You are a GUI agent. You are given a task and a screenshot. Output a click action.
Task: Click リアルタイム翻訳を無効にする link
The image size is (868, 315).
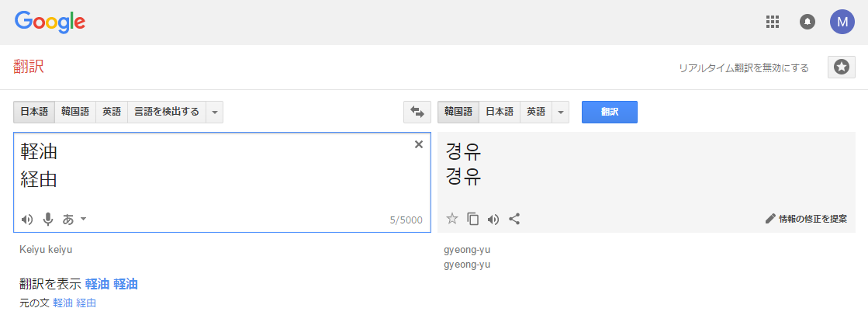(743, 67)
